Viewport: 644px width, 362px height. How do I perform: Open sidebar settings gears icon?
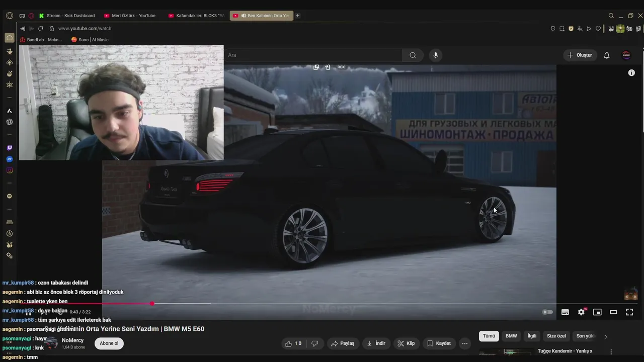click(9, 255)
